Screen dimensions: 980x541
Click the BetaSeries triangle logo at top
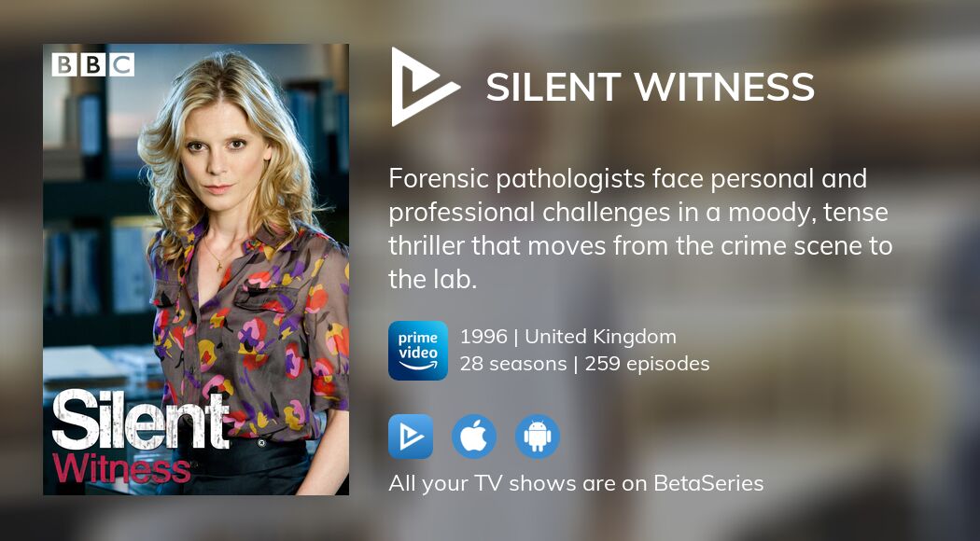425,87
